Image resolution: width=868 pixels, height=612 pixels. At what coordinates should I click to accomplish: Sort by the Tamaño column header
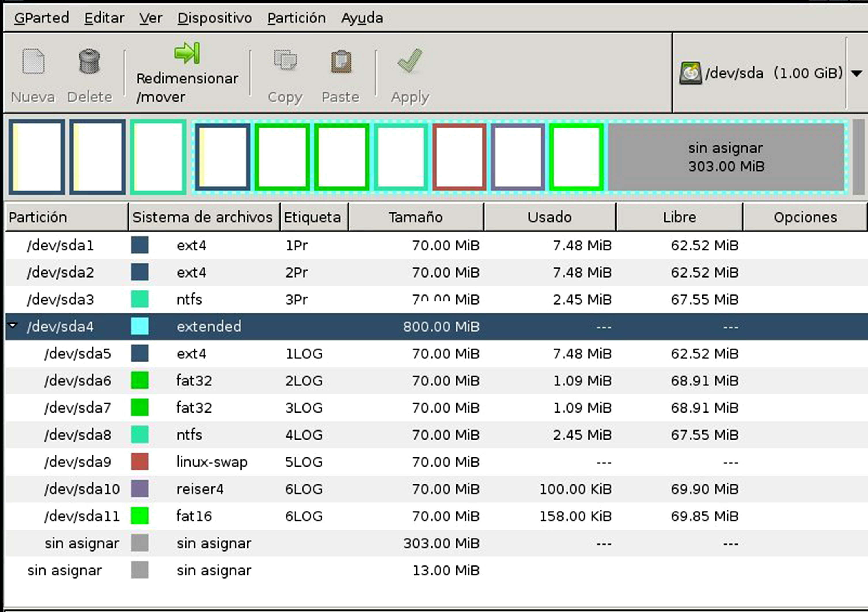[416, 217]
